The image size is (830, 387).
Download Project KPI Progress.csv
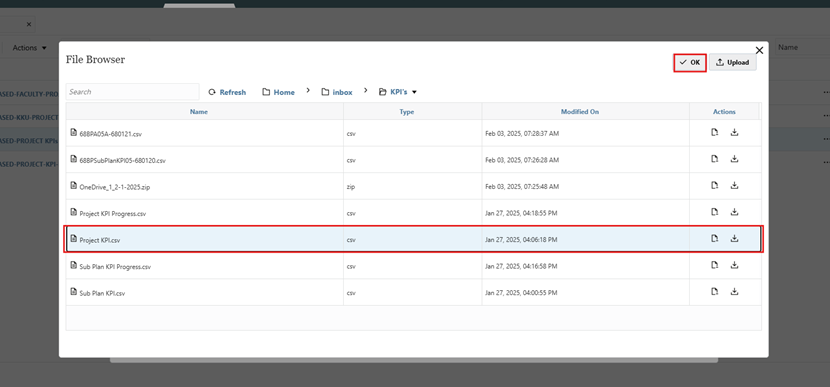click(x=734, y=212)
